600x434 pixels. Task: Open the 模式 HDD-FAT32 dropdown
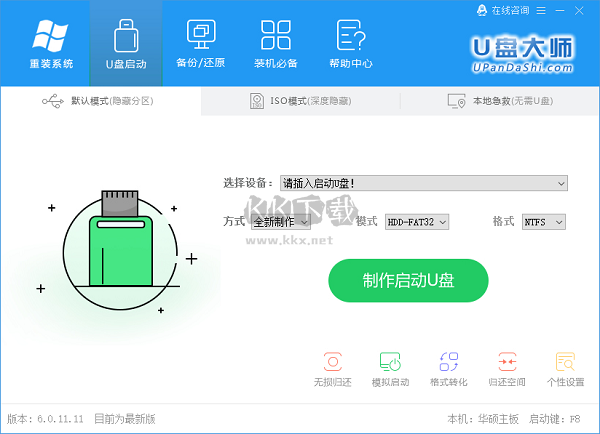[417, 222]
